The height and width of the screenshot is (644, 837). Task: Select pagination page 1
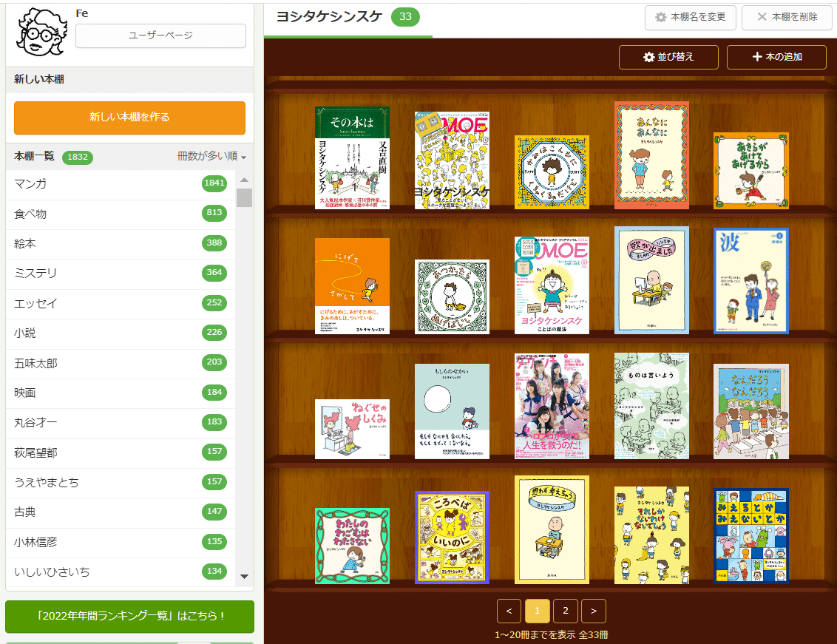537,611
